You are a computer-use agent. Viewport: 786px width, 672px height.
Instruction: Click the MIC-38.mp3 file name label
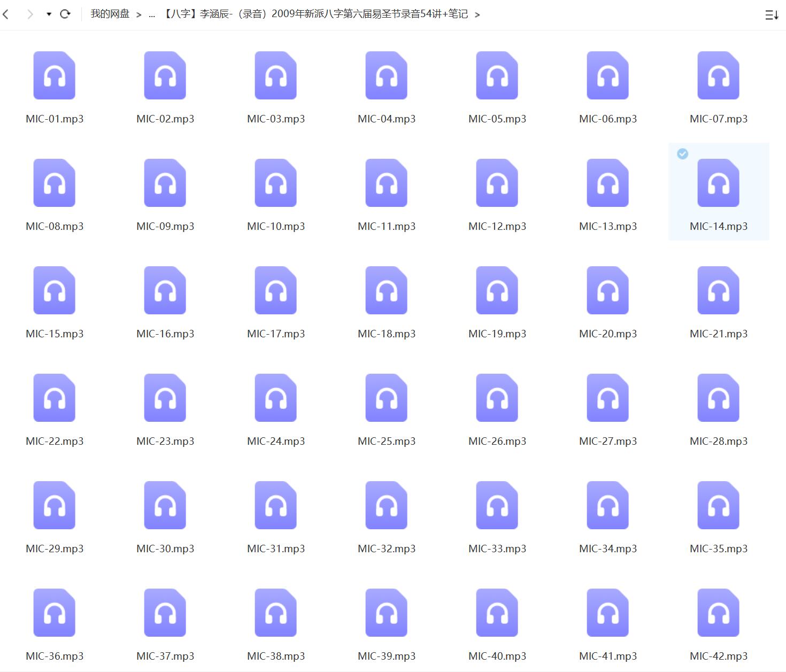pos(276,656)
